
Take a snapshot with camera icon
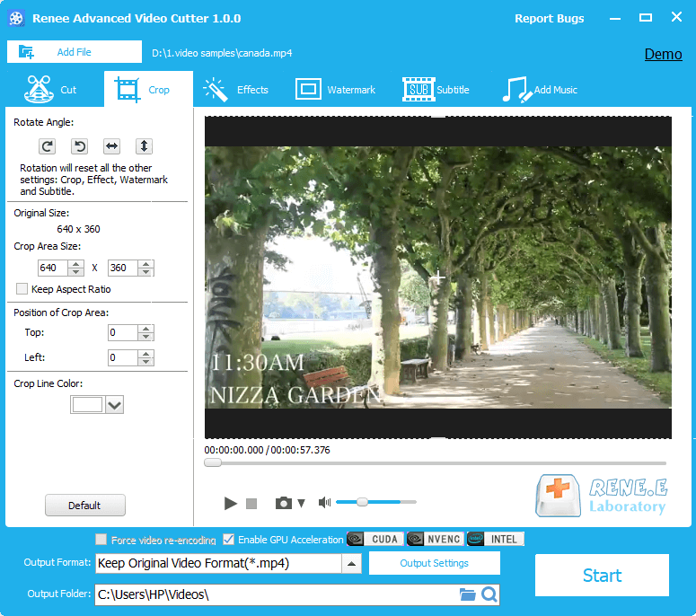[x=284, y=503]
